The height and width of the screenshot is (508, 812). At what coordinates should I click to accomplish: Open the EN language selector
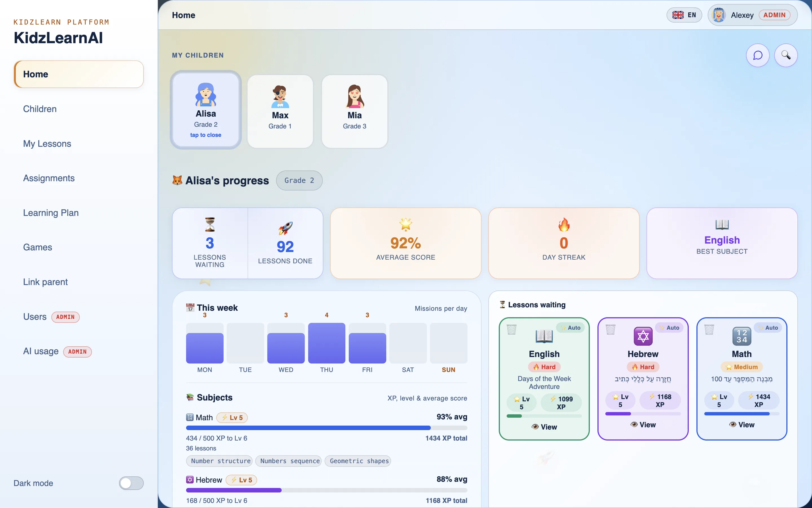click(x=684, y=15)
